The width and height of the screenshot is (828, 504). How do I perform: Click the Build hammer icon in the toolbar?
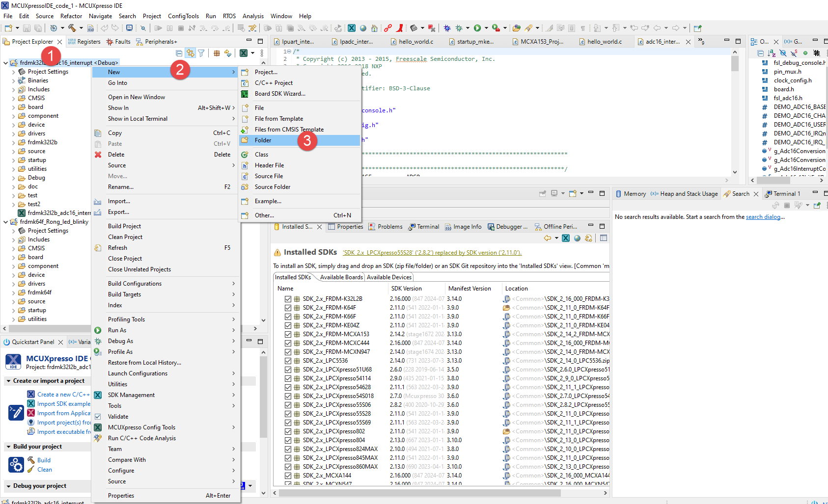(71, 28)
